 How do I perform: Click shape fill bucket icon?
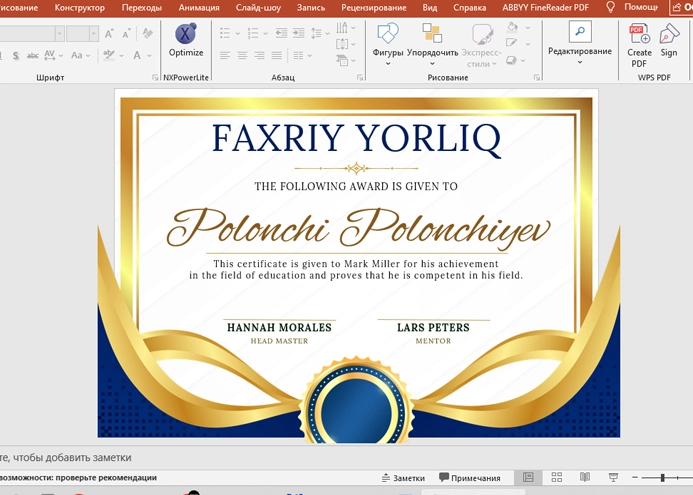pos(512,27)
